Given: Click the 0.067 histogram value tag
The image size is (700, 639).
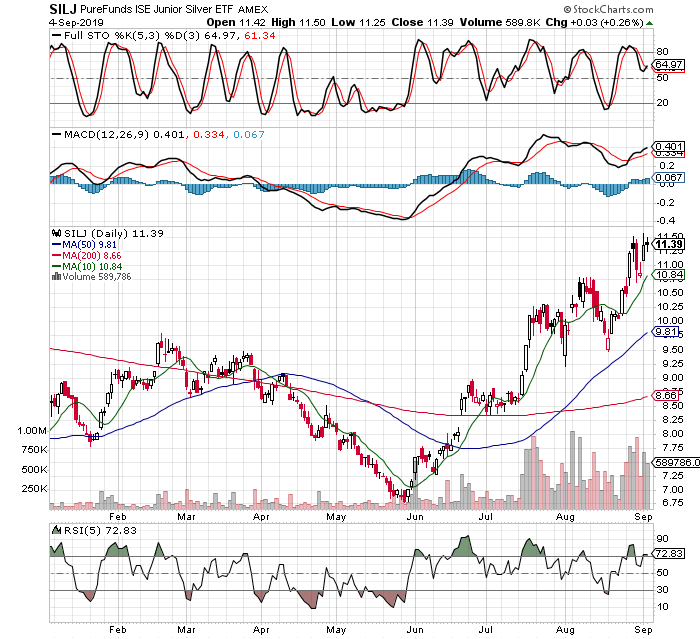Looking at the screenshot, I should (x=669, y=178).
